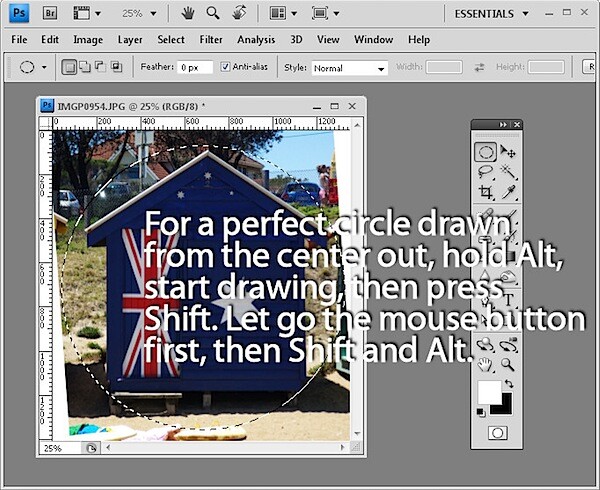600x490 pixels.
Task: Swap foreground and background colors
Action: 509,383
